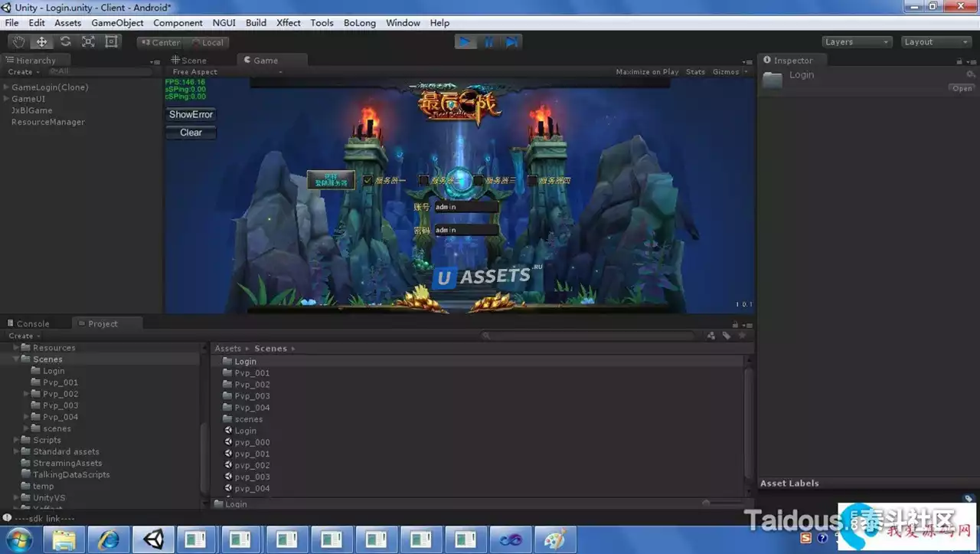The height and width of the screenshot is (554, 980).
Task: Click the ShowError button in Game view
Action: [x=191, y=115]
